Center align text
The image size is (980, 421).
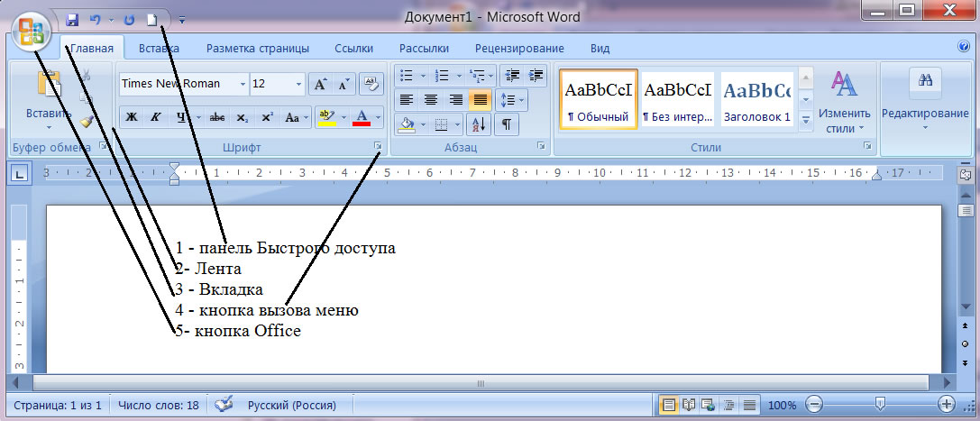431,99
